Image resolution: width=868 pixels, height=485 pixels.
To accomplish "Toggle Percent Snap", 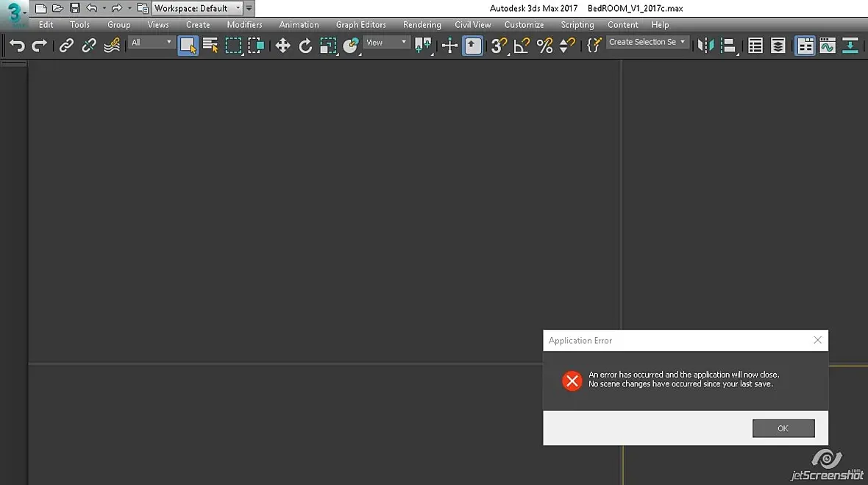I will 545,46.
